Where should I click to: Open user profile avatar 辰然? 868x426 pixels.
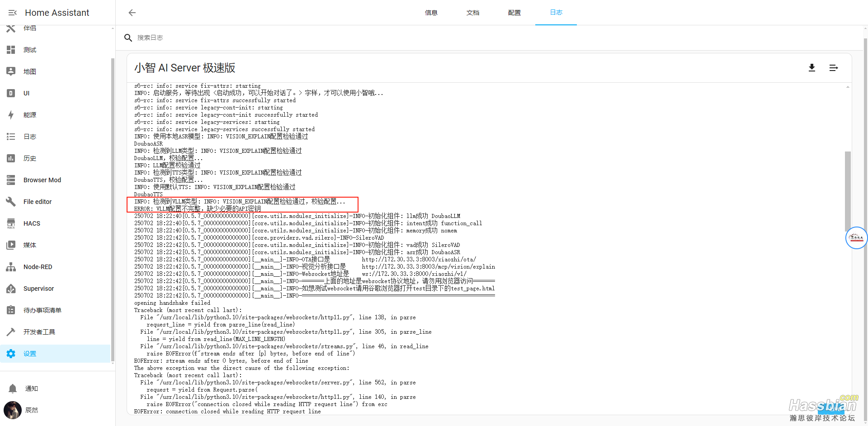[13, 410]
